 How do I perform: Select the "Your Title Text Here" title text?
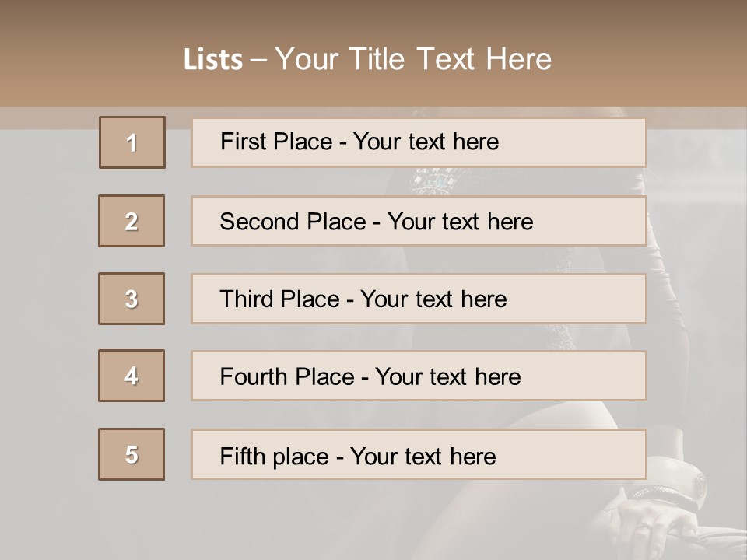click(413, 59)
